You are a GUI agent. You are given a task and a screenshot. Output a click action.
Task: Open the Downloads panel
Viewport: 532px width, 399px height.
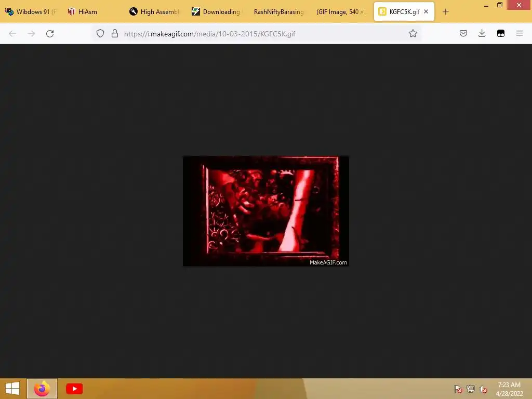pyautogui.click(x=482, y=33)
